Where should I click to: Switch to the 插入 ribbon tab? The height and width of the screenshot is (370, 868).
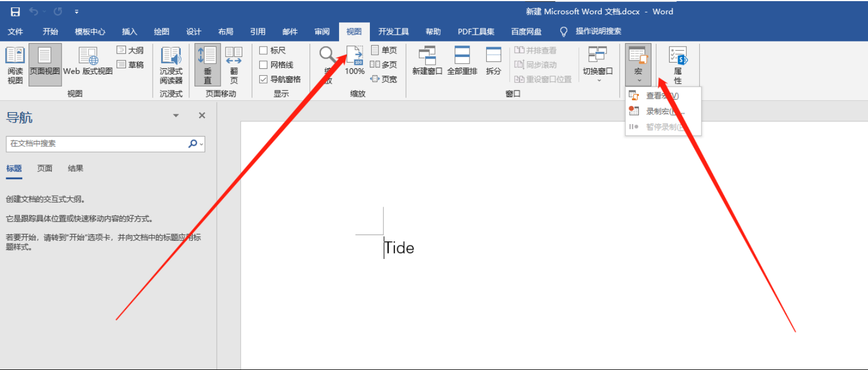(129, 31)
